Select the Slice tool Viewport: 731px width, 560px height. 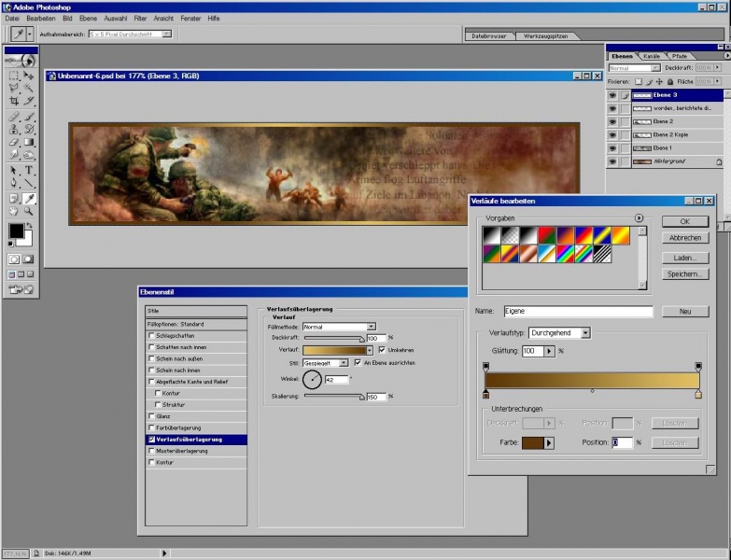(x=29, y=101)
